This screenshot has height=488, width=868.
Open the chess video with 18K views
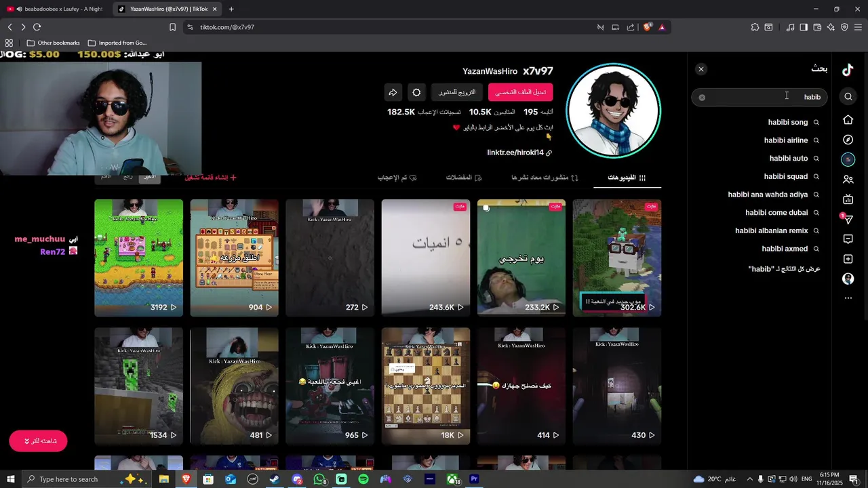[x=425, y=386]
